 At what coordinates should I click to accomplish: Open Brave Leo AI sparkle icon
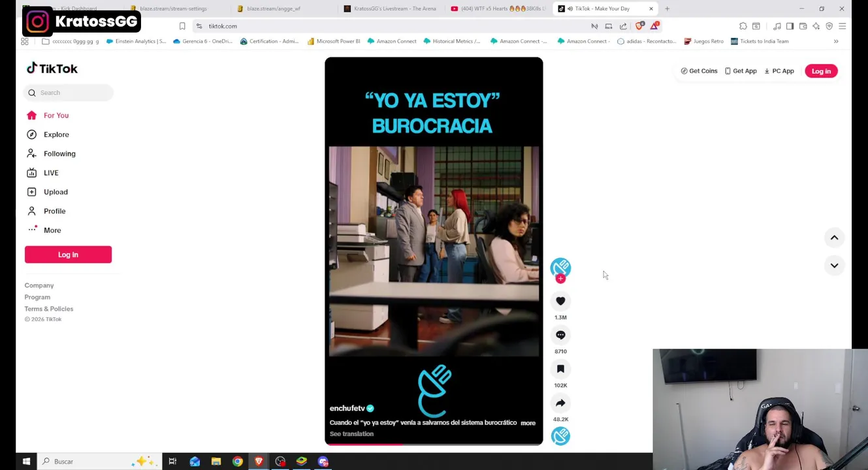816,26
